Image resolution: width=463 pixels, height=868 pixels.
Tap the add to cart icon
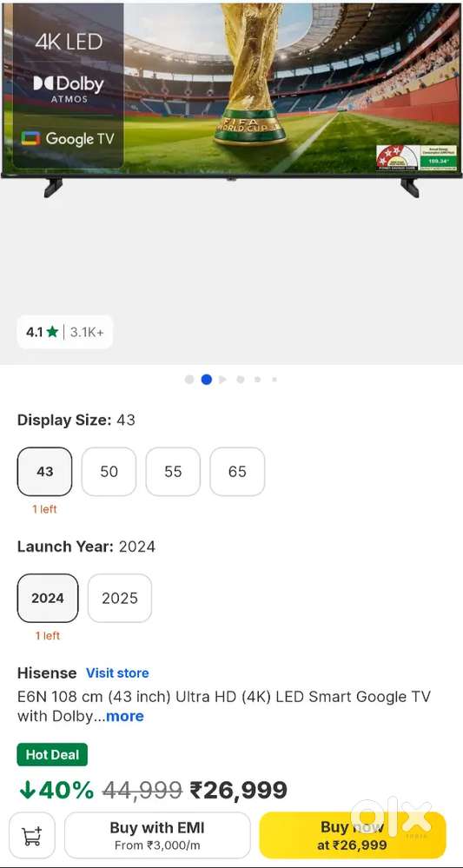point(32,835)
